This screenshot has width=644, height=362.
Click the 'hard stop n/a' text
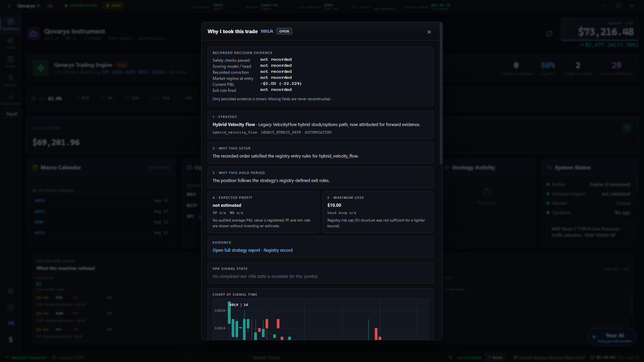(342, 213)
